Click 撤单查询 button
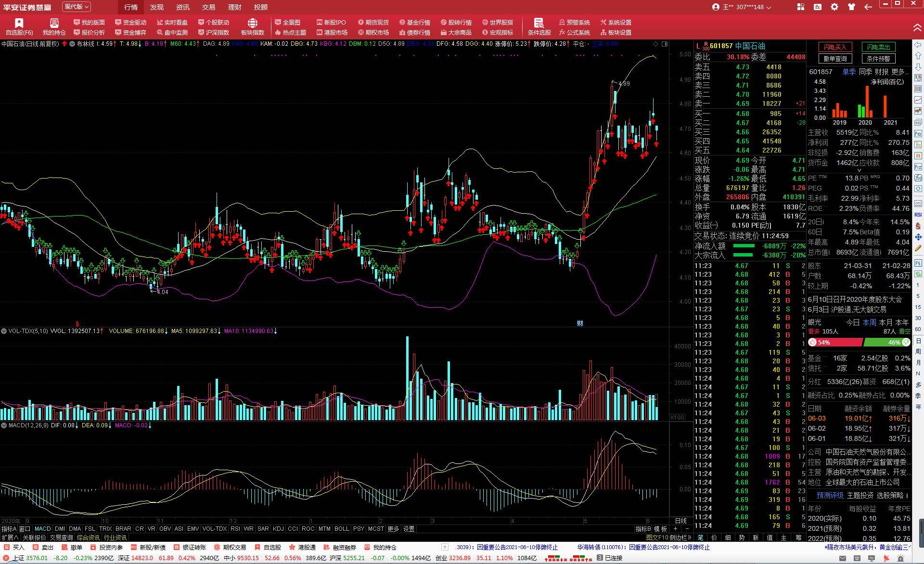This screenshot has width=924, height=564. (835, 59)
